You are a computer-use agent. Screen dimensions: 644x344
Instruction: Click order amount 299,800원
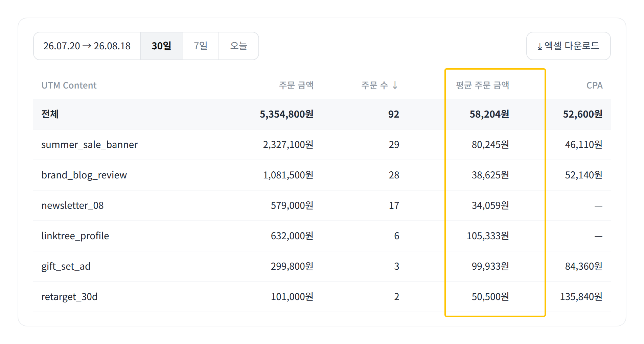point(292,266)
